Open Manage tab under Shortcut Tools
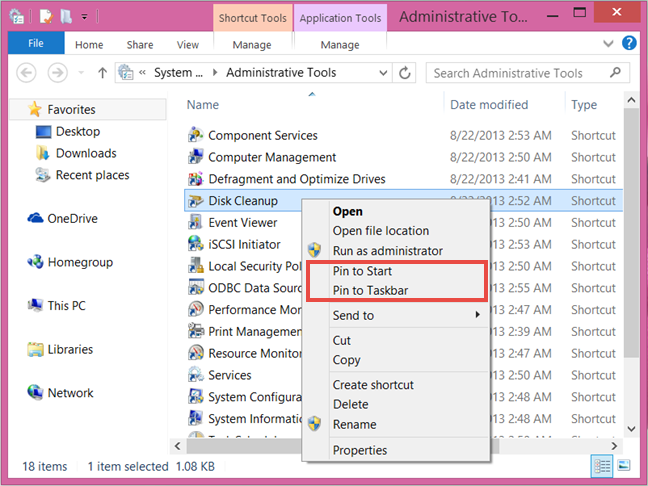Image resolution: width=648 pixels, height=486 pixels. (x=252, y=45)
